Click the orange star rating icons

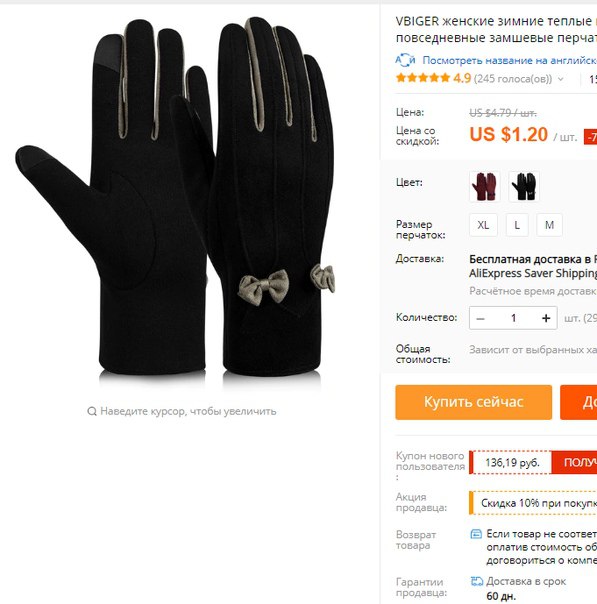click(x=423, y=78)
